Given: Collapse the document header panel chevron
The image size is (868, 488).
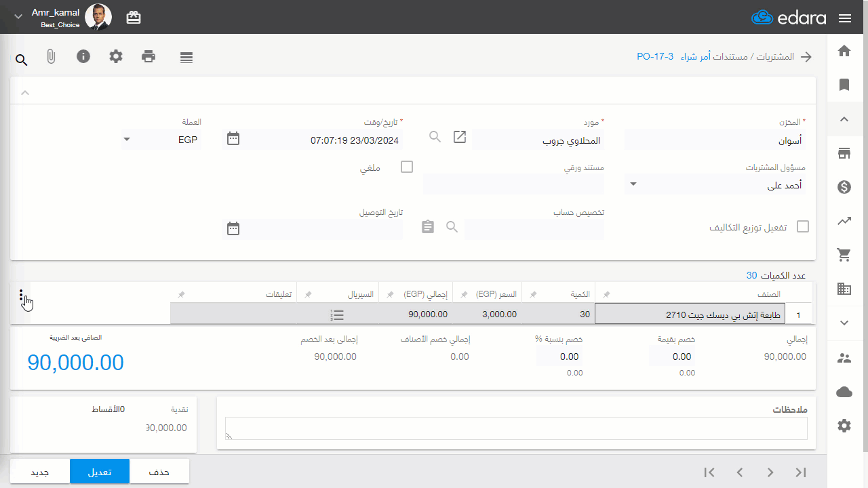Looking at the screenshot, I should (25, 92).
